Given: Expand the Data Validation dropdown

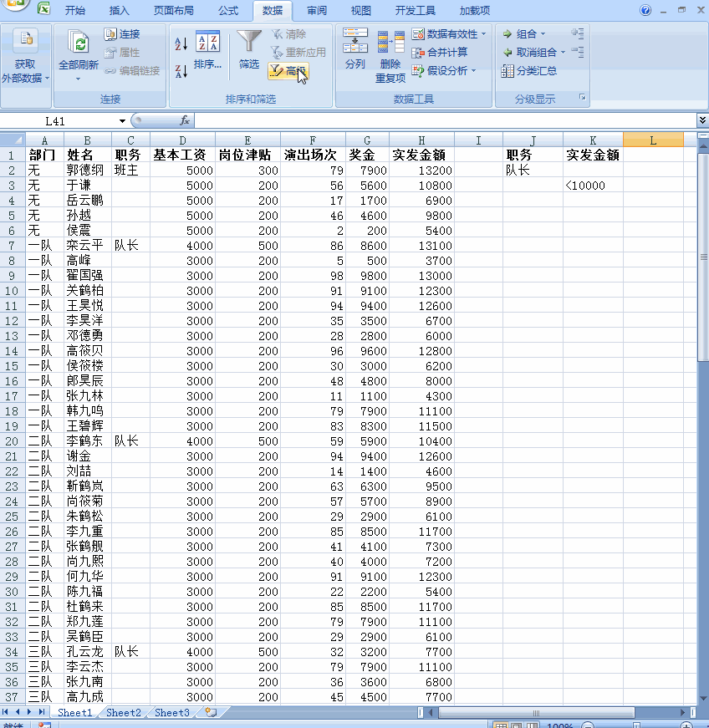Looking at the screenshot, I should coord(484,34).
